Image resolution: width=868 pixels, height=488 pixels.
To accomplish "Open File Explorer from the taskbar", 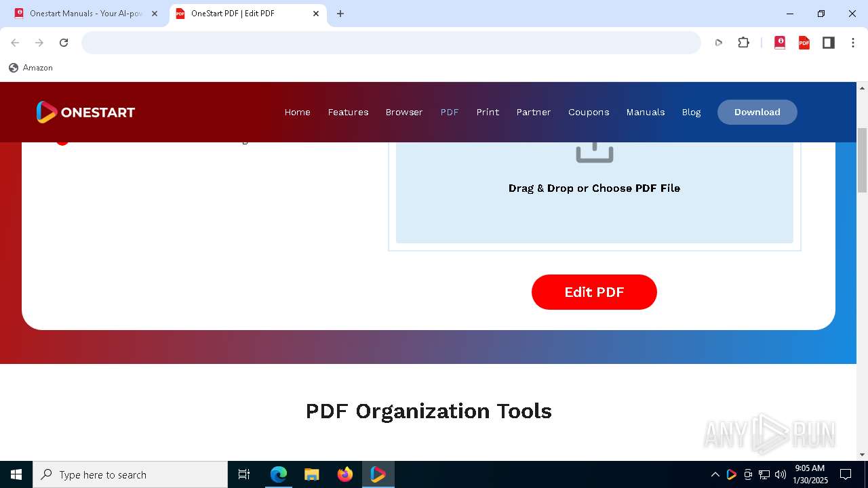I will pyautogui.click(x=312, y=474).
